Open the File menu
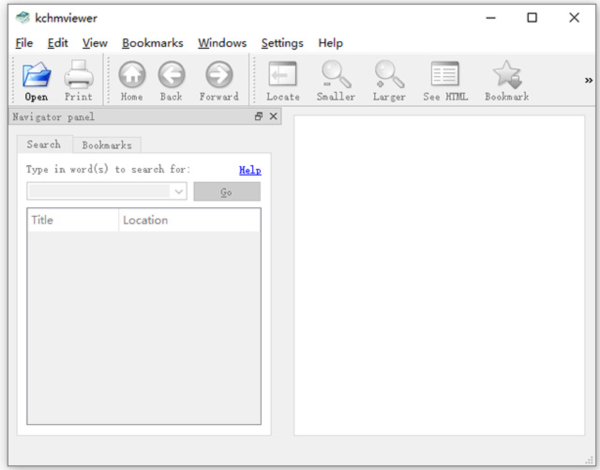This screenshot has height=470, width=600. click(x=24, y=43)
